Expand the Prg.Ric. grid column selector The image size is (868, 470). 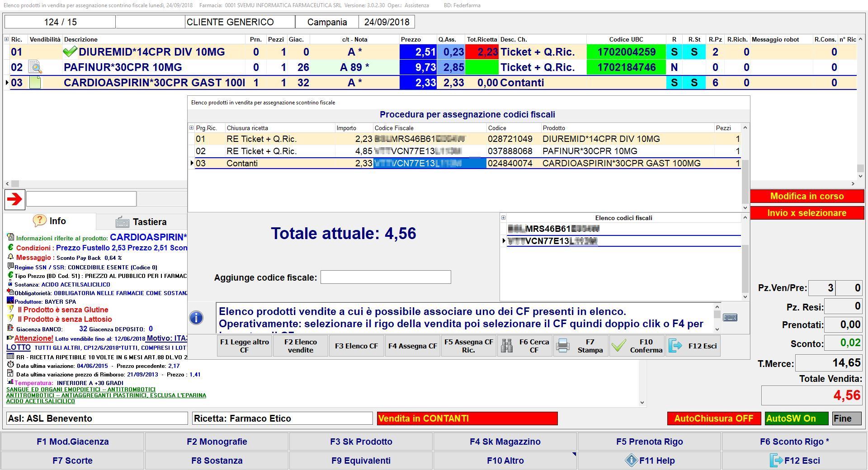191,128
